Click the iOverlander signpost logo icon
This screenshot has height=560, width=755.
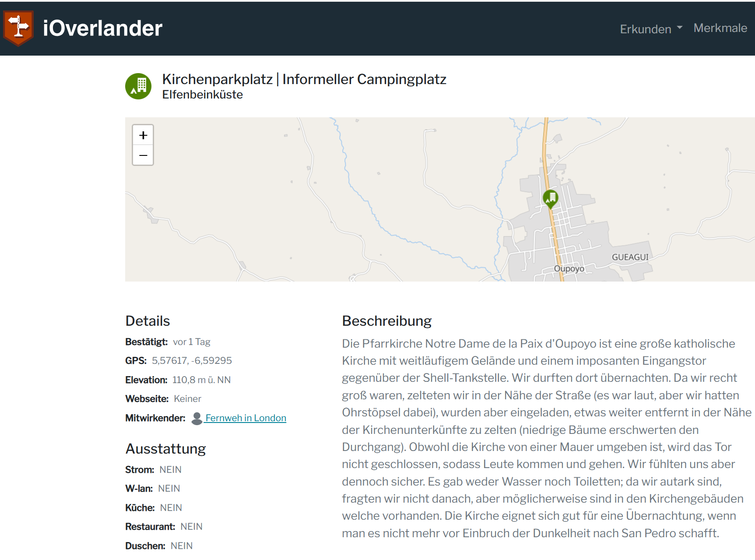click(x=18, y=28)
